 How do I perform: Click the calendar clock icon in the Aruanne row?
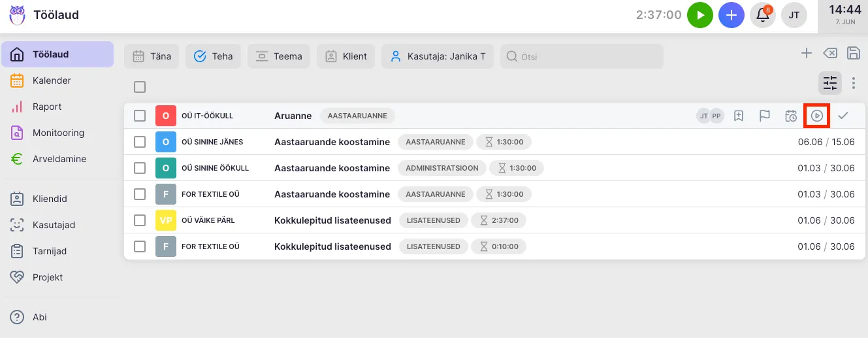pyautogui.click(x=791, y=116)
